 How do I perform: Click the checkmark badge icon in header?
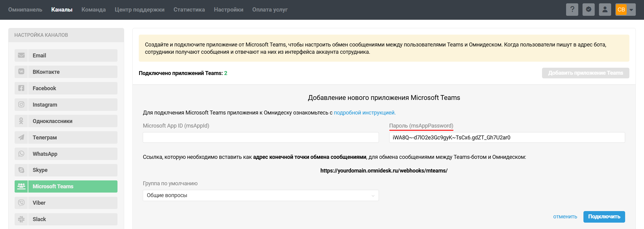point(589,9)
